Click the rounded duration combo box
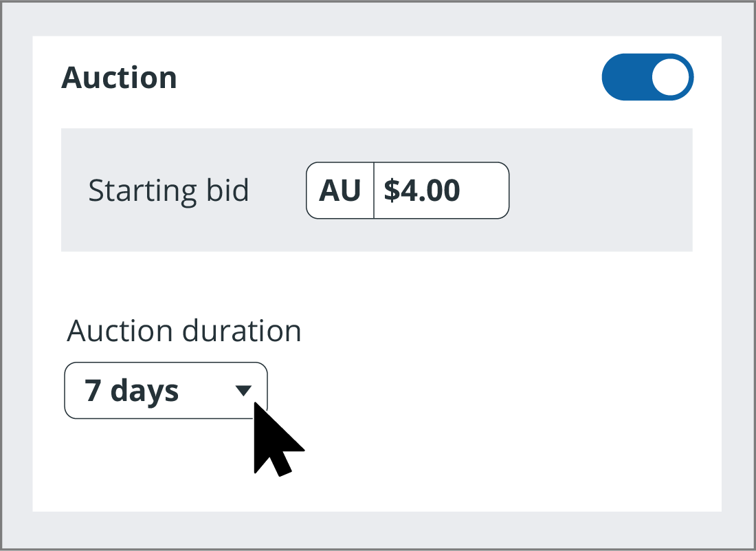The height and width of the screenshot is (551, 756). [165, 390]
